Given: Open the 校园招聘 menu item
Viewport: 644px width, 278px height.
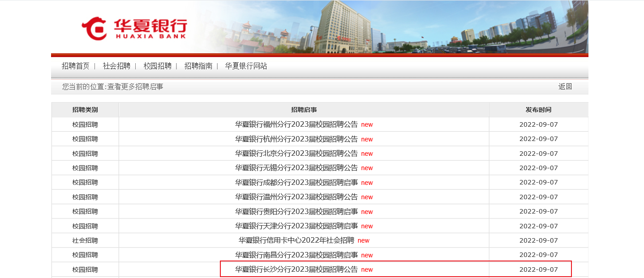Looking at the screenshot, I should (158, 66).
